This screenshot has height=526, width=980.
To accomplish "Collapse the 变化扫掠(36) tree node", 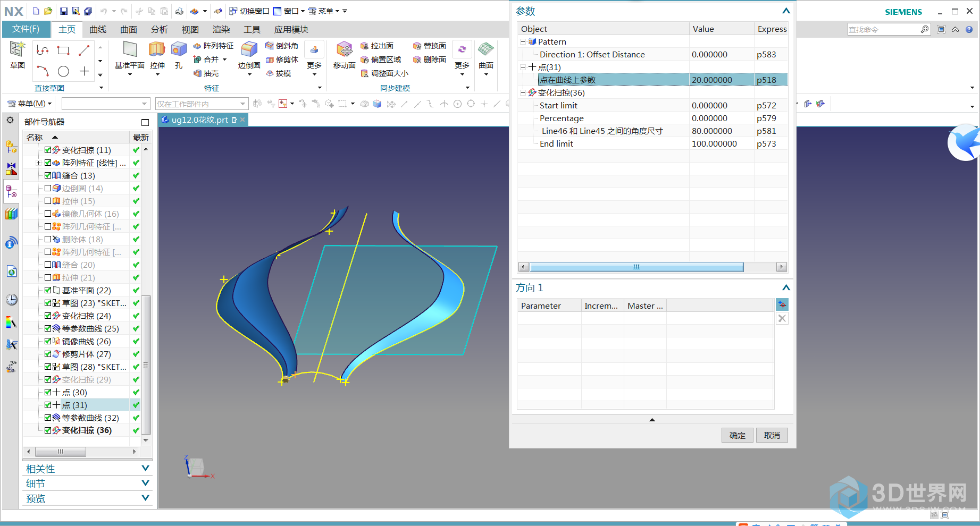I will [523, 92].
